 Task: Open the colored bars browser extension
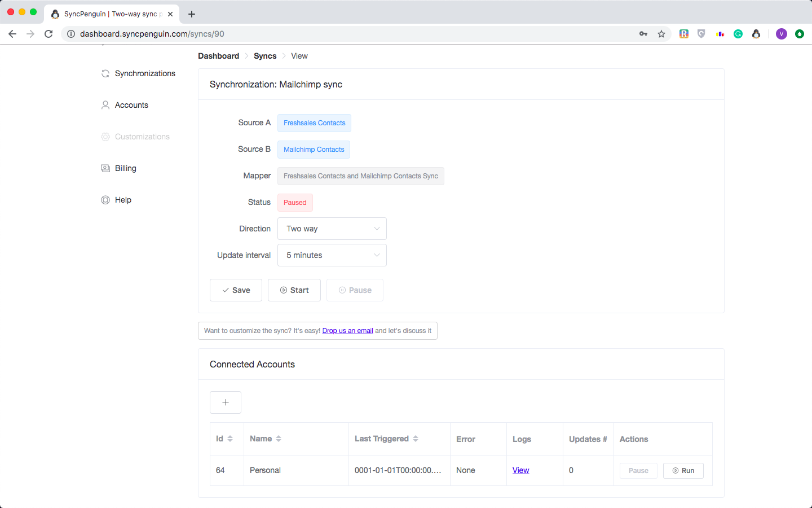720,34
